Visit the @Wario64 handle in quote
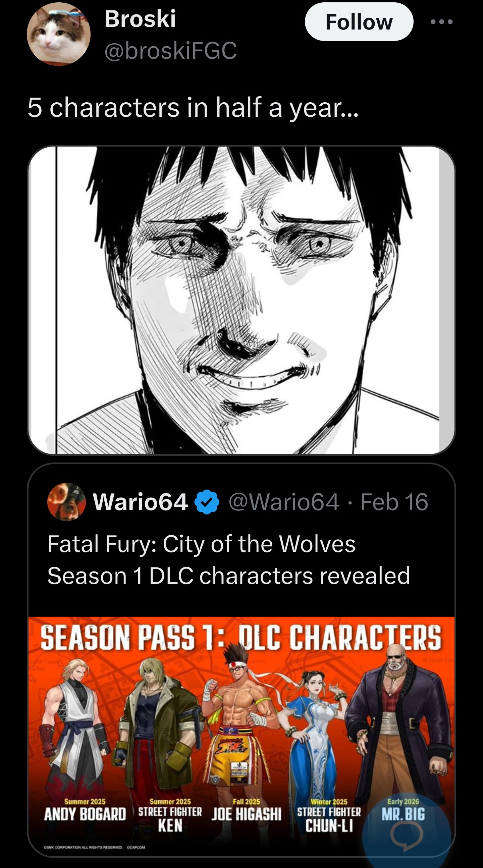Viewport: 483px width, 868px height. coord(284,502)
